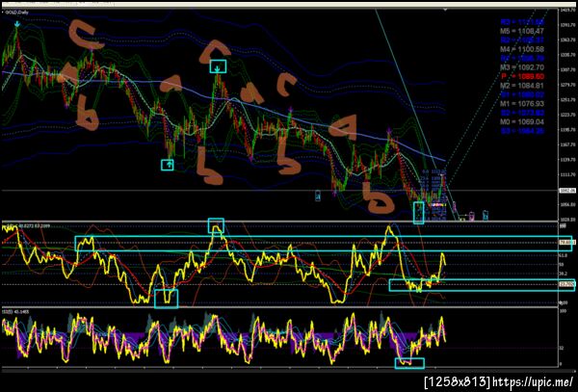578x392 pixels.
Task: Click the chart shift triangle marker at top
Action: (x=445, y=10)
